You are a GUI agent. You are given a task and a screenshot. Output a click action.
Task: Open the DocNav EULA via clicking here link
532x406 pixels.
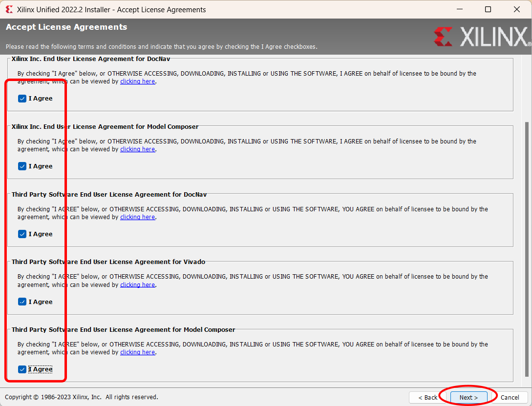click(x=137, y=81)
